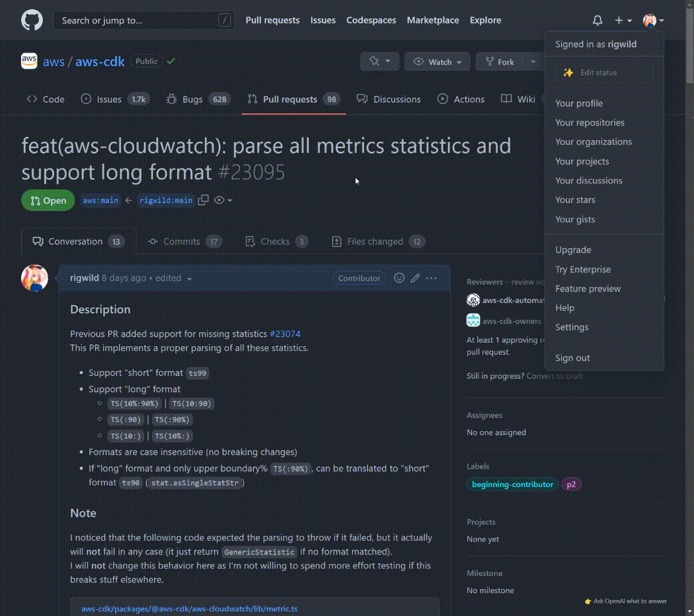Open the plus create-new dropdown
The height and width of the screenshot is (616, 694).
click(622, 20)
